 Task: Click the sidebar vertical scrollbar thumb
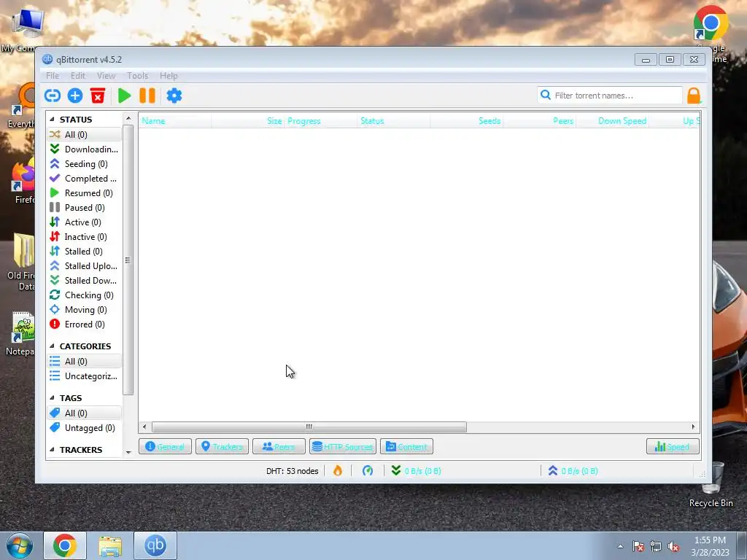pyautogui.click(x=128, y=260)
